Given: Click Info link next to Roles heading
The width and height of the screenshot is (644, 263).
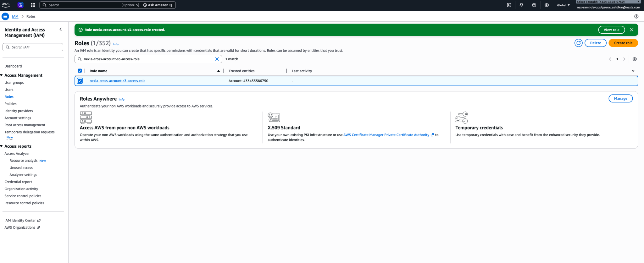Looking at the screenshot, I should tap(115, 44).
